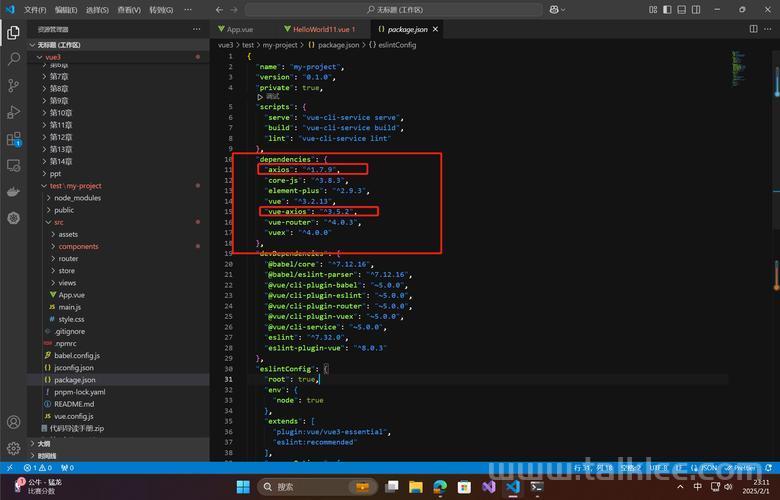Open the customize layout icon

point(653,9)
